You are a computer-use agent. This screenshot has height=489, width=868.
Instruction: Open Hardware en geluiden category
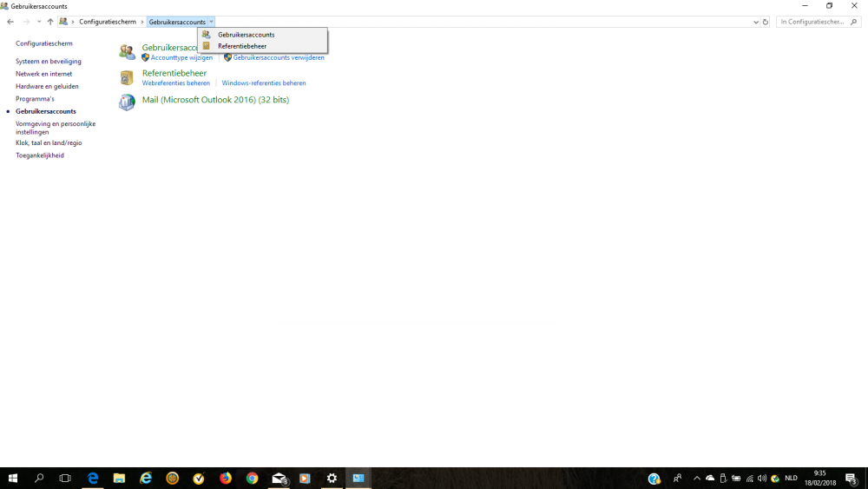click(47, 86)
